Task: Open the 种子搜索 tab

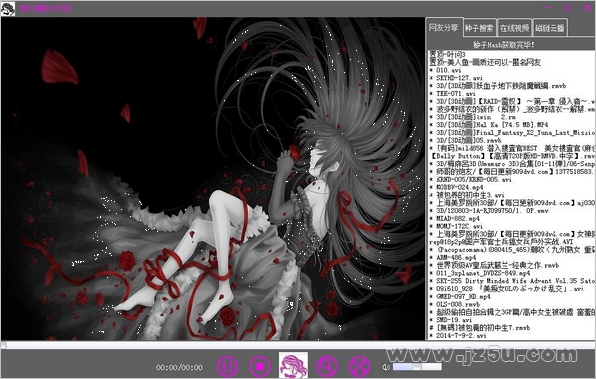Action: [x=479, y=28]
